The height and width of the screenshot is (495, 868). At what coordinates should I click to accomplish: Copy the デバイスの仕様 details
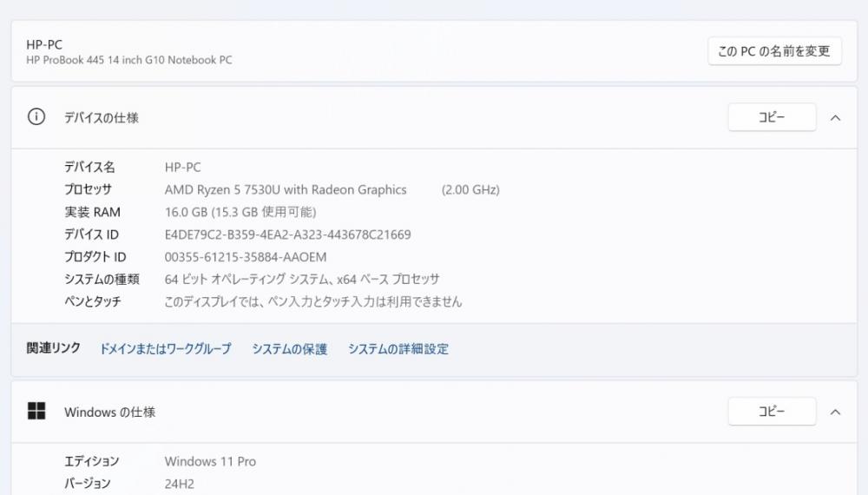772,117
